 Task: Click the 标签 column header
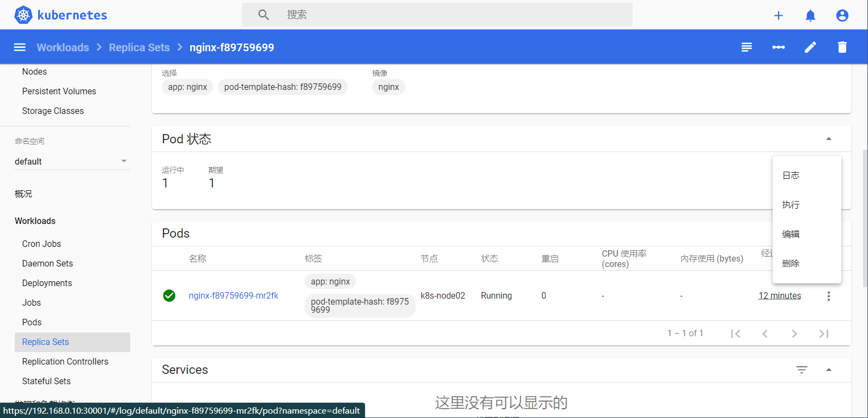313,258
